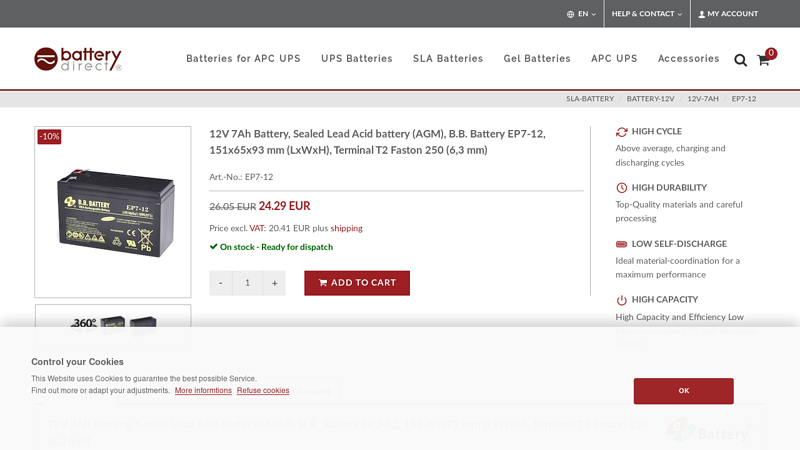Screen dimensions: 800x450
Task: Open Gel Batteries menu
Action: pos(537,59)
